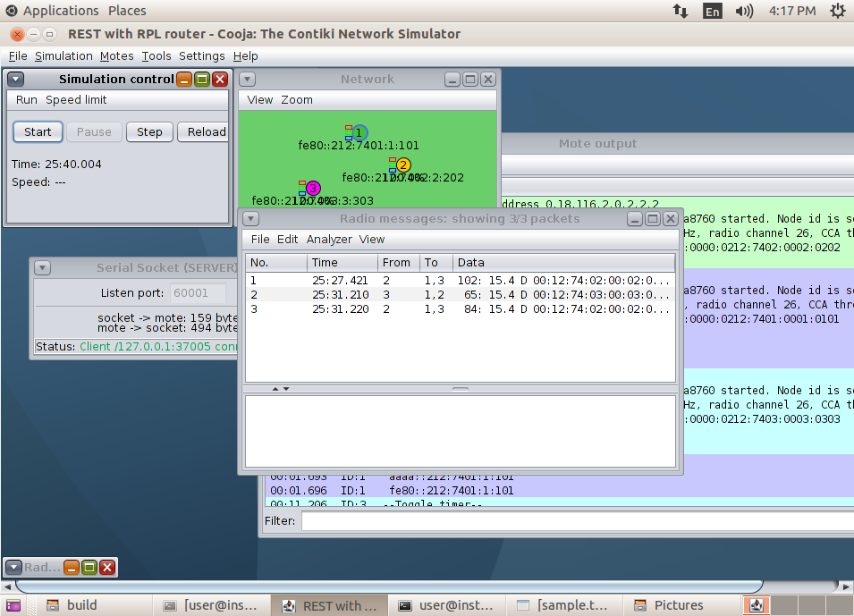
Task: Open the Simulation control window triangle menu
Action: point(14,79)
